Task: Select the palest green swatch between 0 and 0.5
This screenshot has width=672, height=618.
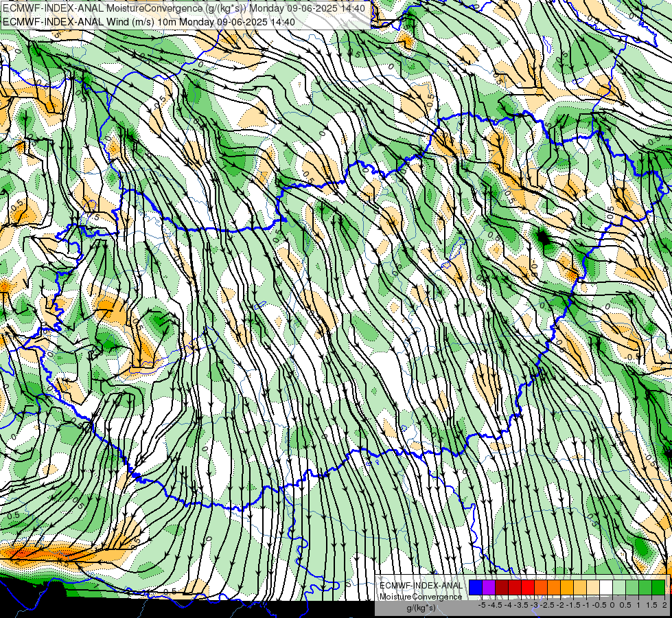Action: 619,588
